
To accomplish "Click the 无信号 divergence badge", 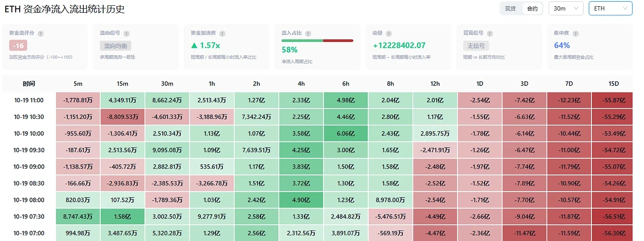I will pos(476,46).
